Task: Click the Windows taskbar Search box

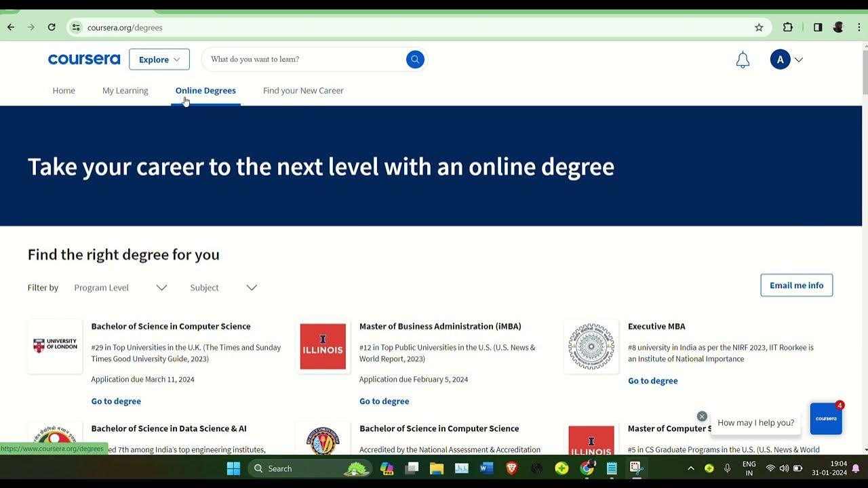Action: tap(309, 468)
